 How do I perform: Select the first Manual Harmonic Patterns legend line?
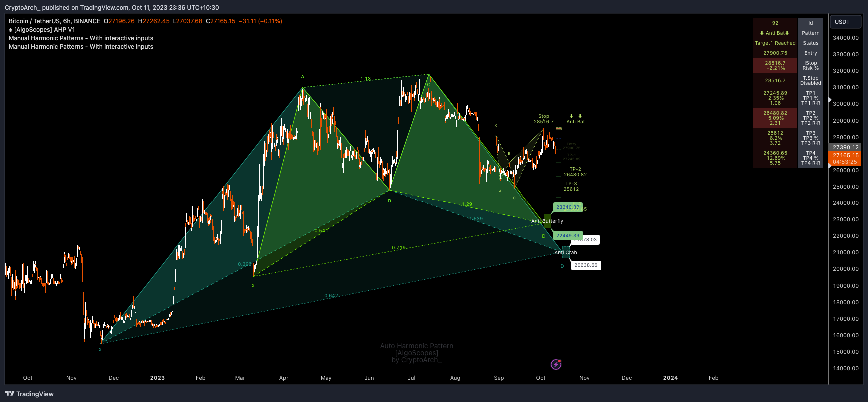coord(81,38)
